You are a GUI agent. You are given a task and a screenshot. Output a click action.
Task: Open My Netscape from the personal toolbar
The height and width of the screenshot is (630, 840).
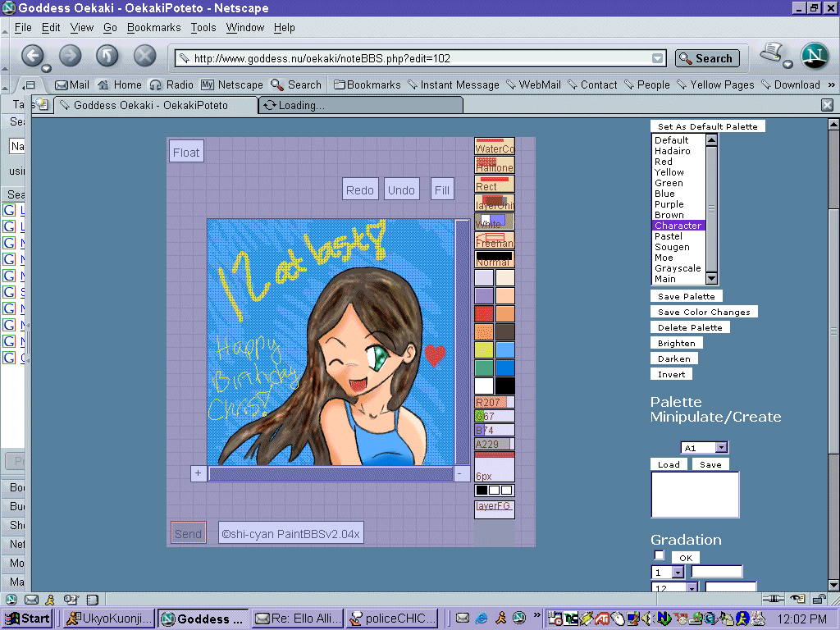click(x=232, y=84)
